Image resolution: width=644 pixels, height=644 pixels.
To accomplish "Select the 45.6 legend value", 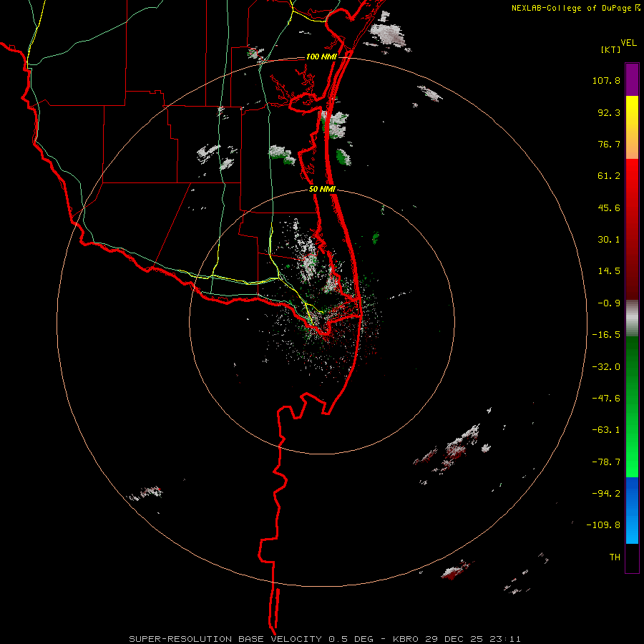I will point(609,208).
